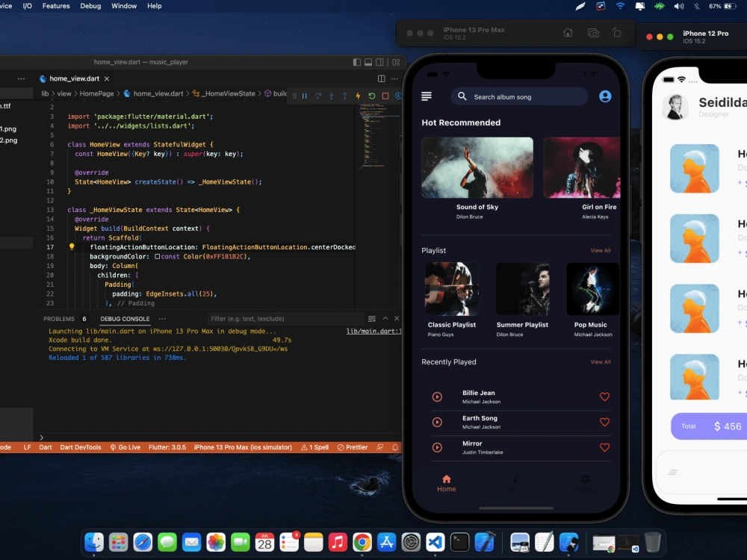Expand the lib folder breadcrumb
This screenshot has width=747, height=560.
pyautogui.click(x=44, y=94)
